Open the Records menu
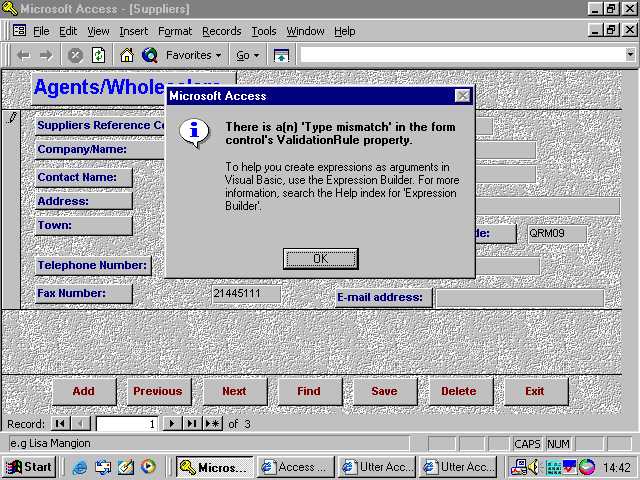The image size is (640, 480). [x=222, y=31]
